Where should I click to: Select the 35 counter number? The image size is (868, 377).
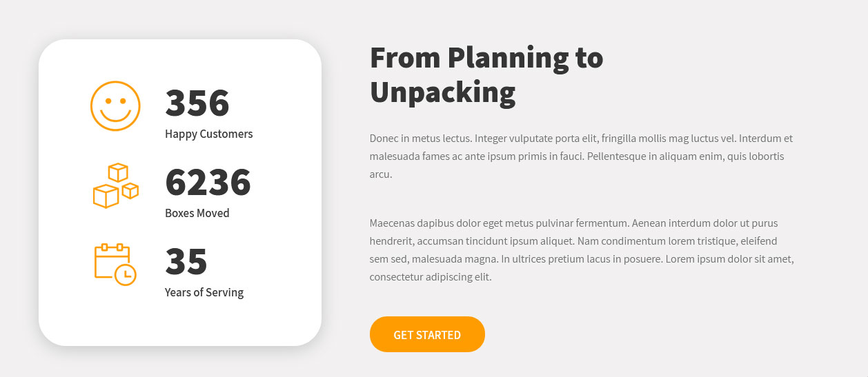point(186,262)
